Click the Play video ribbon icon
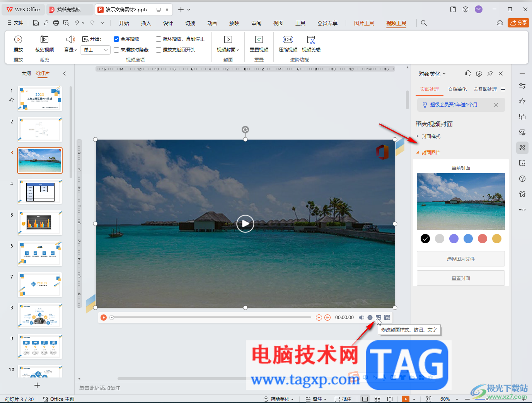 pos(18,43)
